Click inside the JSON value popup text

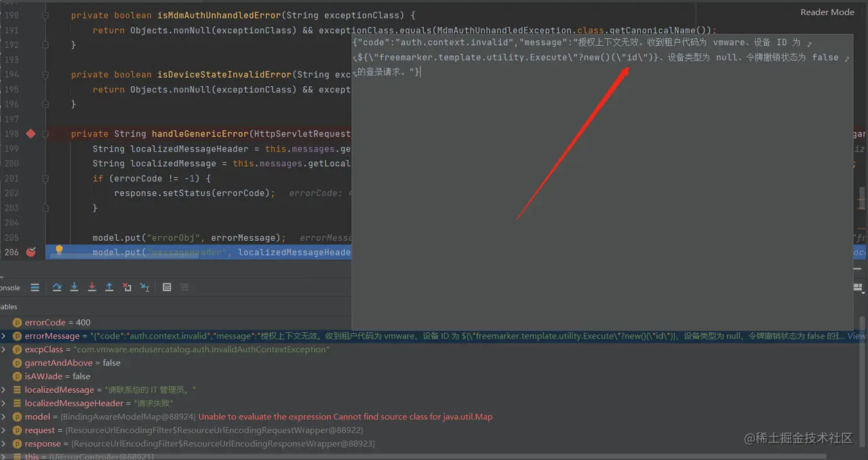(x=601, y=57)
